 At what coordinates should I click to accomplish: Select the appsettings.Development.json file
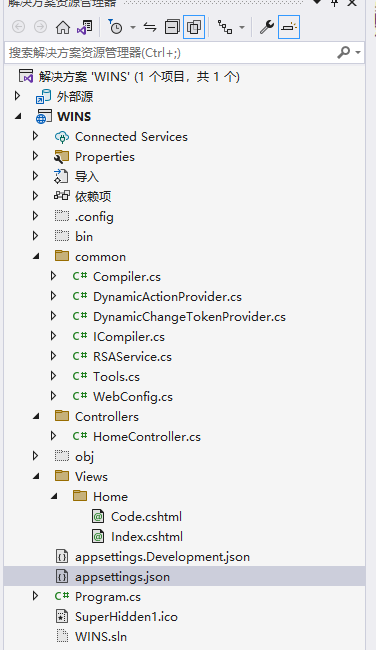[162, 557]
